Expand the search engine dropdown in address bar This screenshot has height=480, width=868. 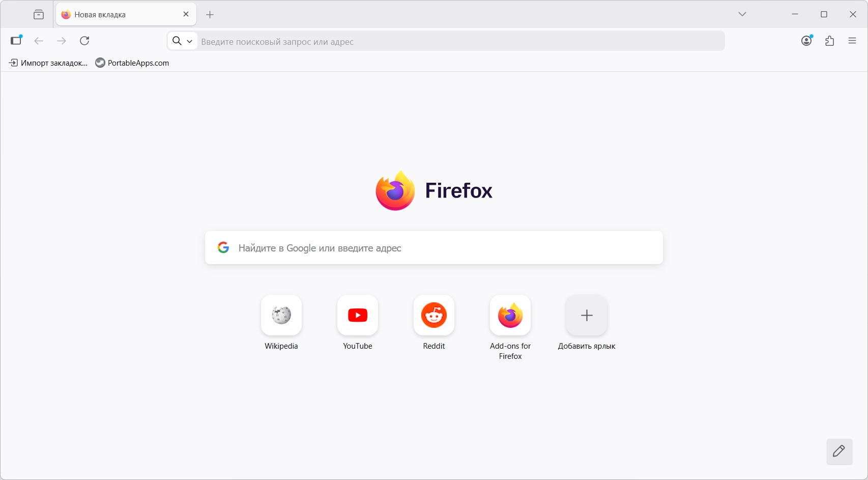point(183,41)
